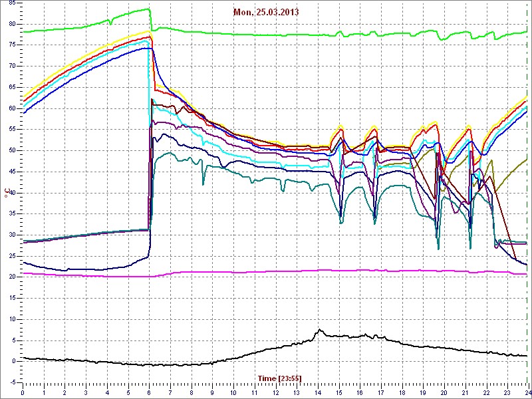Image resolution: width=532 pixels, height=399 pixels.
Task: Click hour 2 on the time axis
Action: (65, 392)
